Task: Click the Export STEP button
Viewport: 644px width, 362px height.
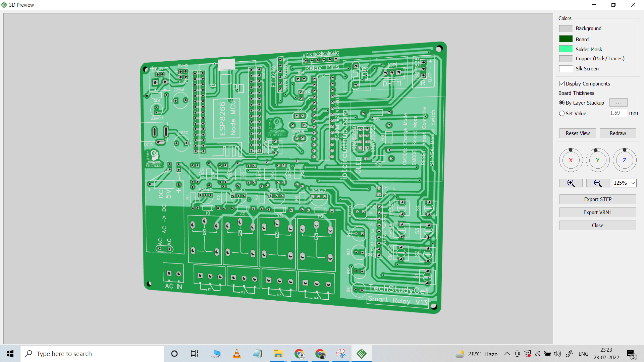Action: [x=598, y=199]
